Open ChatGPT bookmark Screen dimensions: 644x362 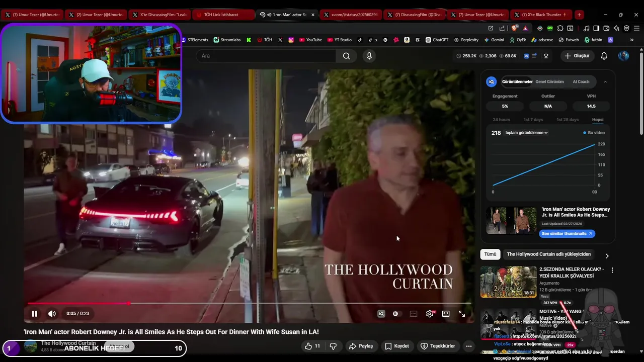[x=437, y=40]
